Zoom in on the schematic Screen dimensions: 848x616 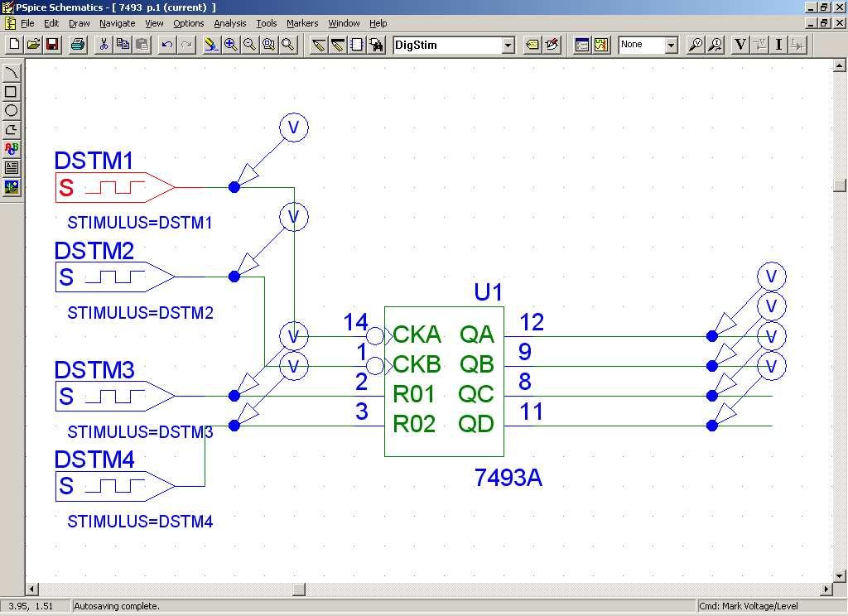click(x=231, y=45)
